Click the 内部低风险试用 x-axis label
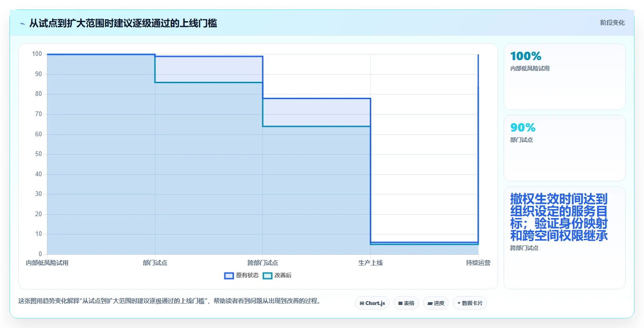644x328 pixels. 47,263
